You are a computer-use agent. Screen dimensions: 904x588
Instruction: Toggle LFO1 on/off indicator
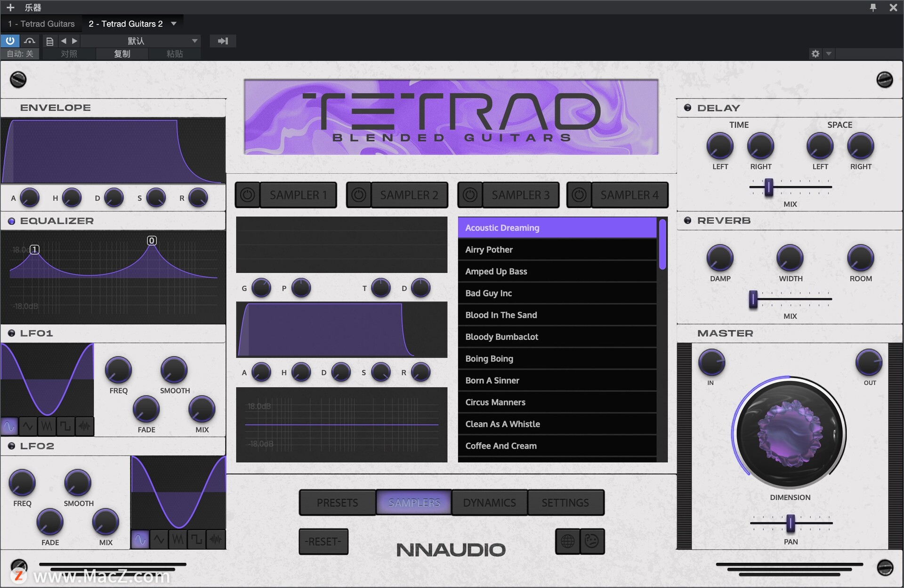click(11, 333)
